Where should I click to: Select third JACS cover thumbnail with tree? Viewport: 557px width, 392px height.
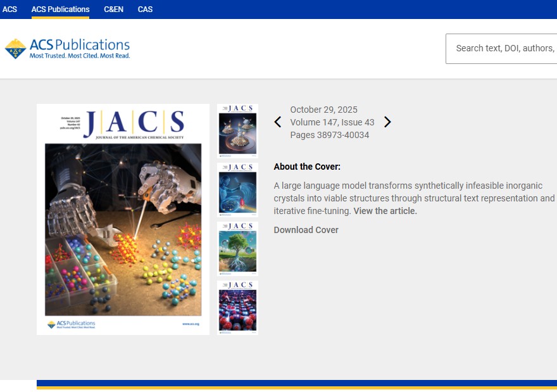click(237, 249)
